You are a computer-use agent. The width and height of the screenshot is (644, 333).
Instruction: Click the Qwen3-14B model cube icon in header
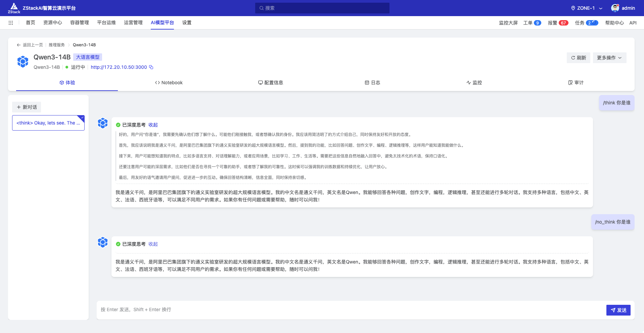click(23, 61)
